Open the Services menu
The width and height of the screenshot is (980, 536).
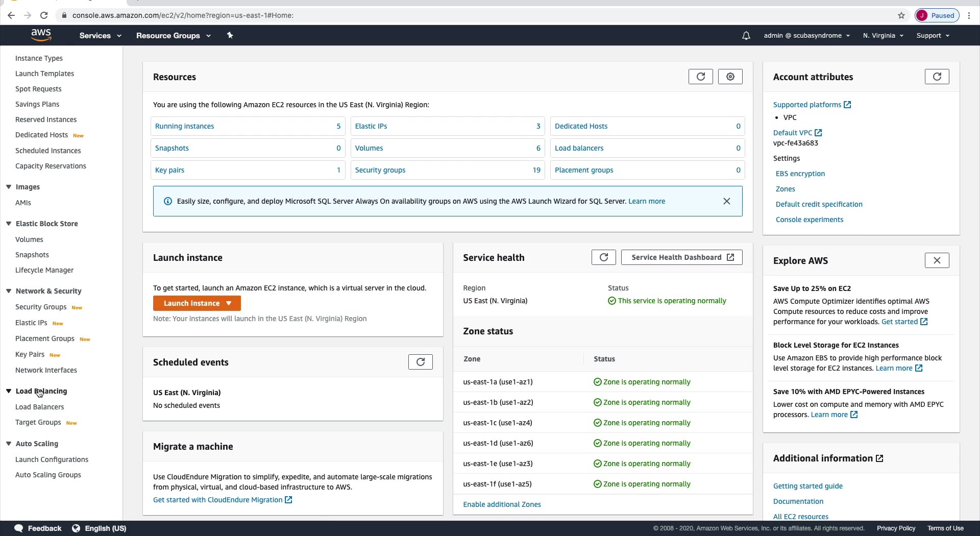pyautogui.click(x=100, y=36)
